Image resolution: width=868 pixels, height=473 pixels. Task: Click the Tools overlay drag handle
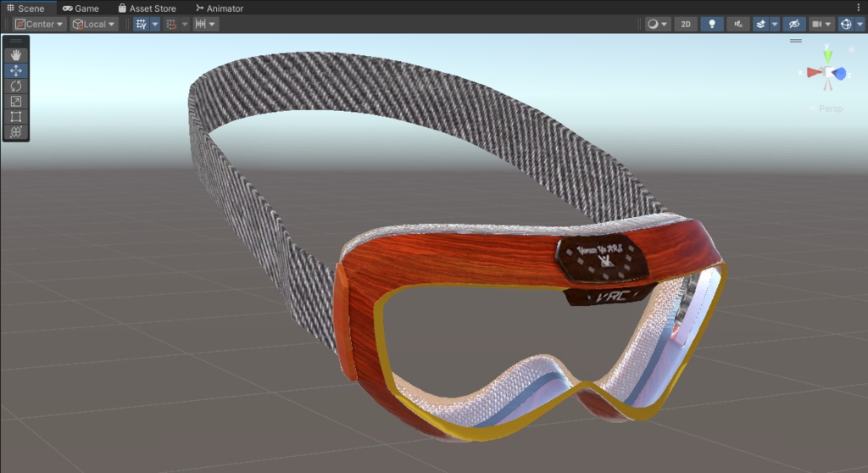[15, 41]
